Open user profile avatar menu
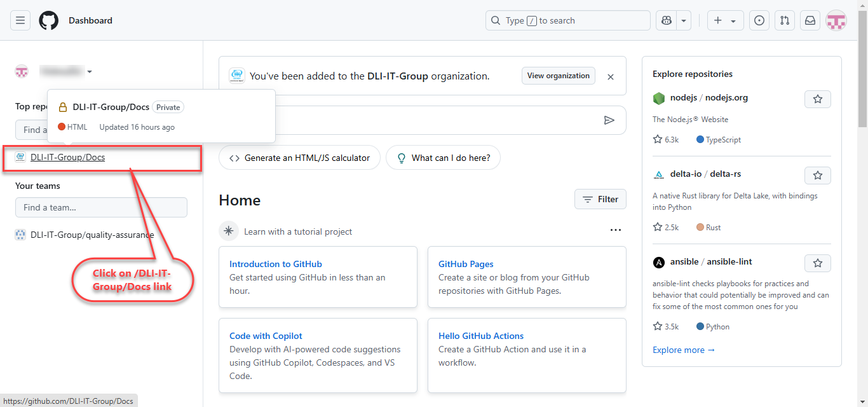The width and height of the screenshot is (868, 407). click(836, 20)
